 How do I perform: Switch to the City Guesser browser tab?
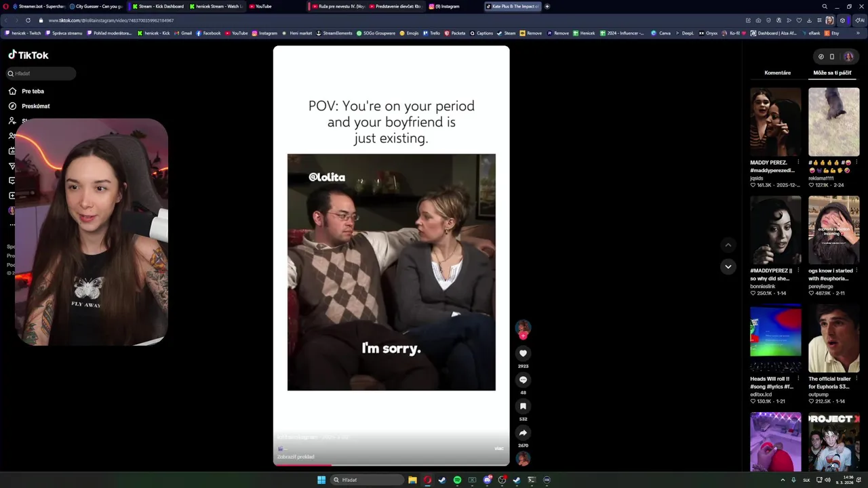point(96,6)
